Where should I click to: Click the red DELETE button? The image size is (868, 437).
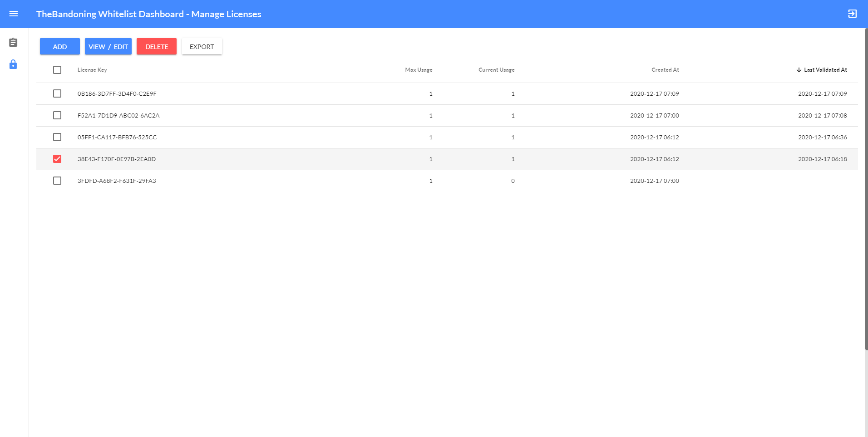[x=157, y=46]
